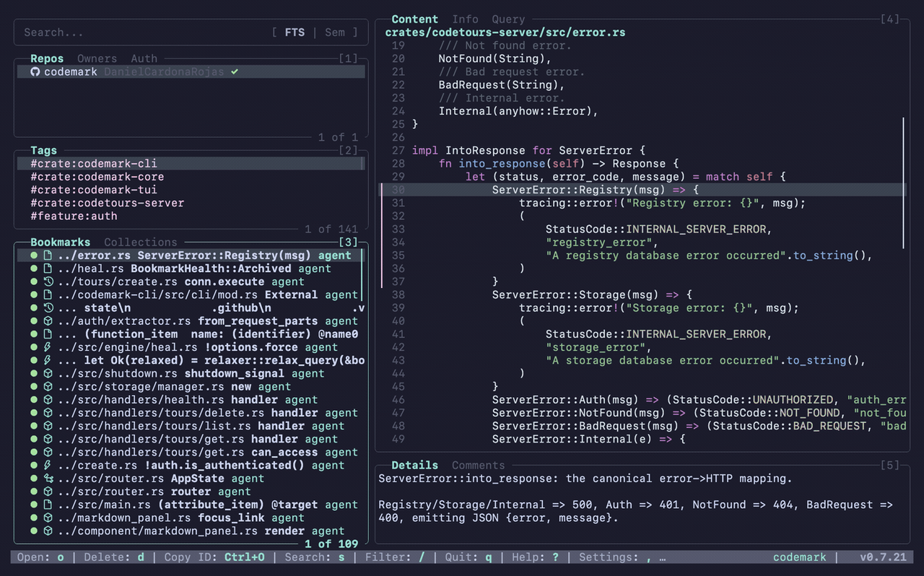924x576 pixels.
Task: Select the #crate:codemark-tui tag
Action: [94, 190]
